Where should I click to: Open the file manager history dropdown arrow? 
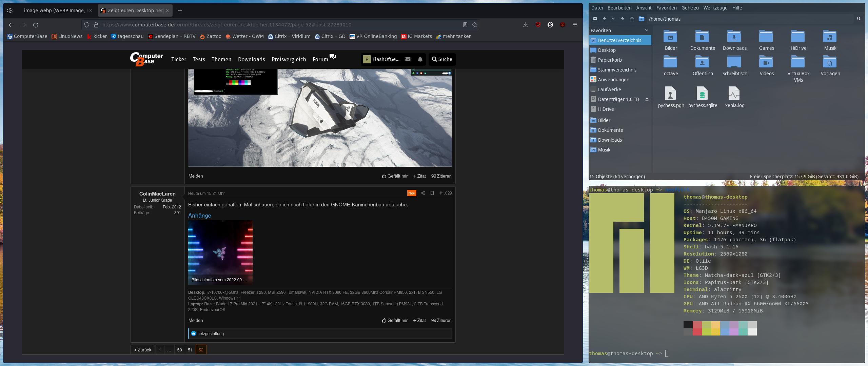point(613,19)
